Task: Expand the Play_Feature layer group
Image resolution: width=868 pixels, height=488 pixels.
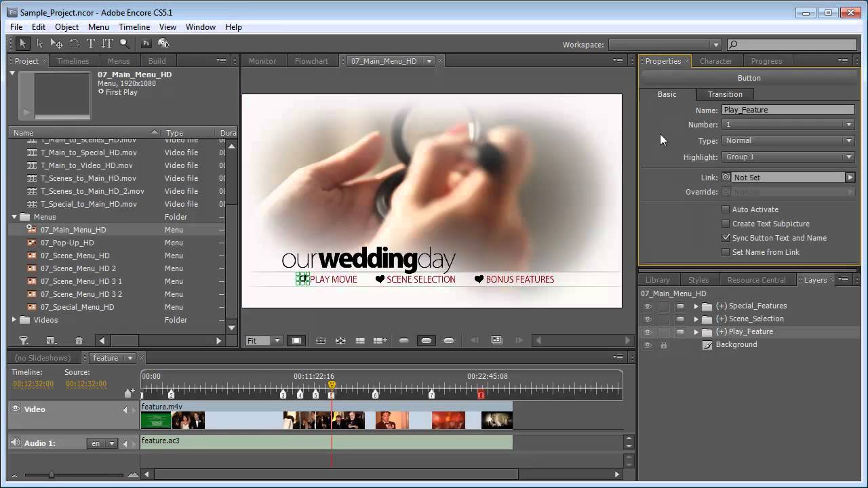Action: (696, 332)
